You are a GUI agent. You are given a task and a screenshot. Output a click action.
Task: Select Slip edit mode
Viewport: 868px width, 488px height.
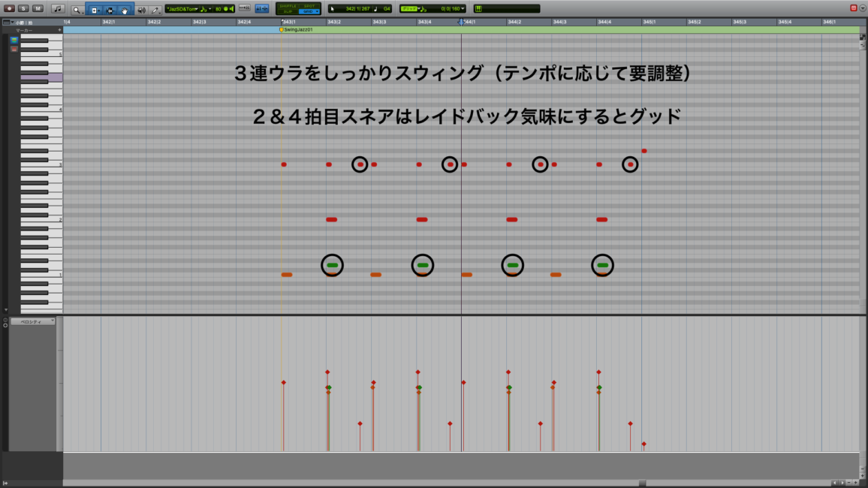pos(288,12)
